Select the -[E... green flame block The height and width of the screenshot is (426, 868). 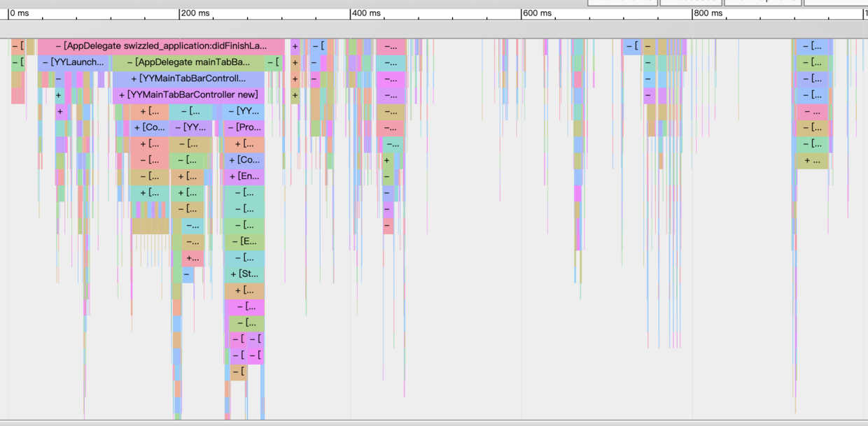(x=244, y=241)
